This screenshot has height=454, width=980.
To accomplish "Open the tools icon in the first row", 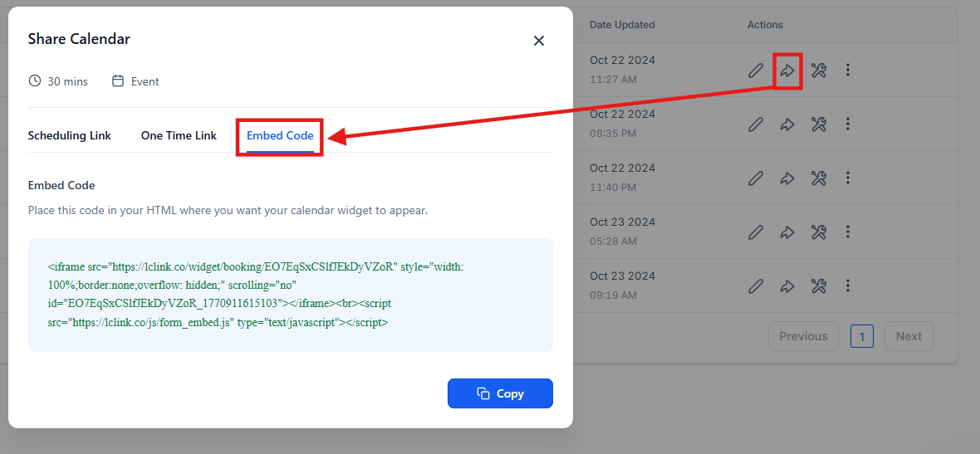I will (818, 71).
